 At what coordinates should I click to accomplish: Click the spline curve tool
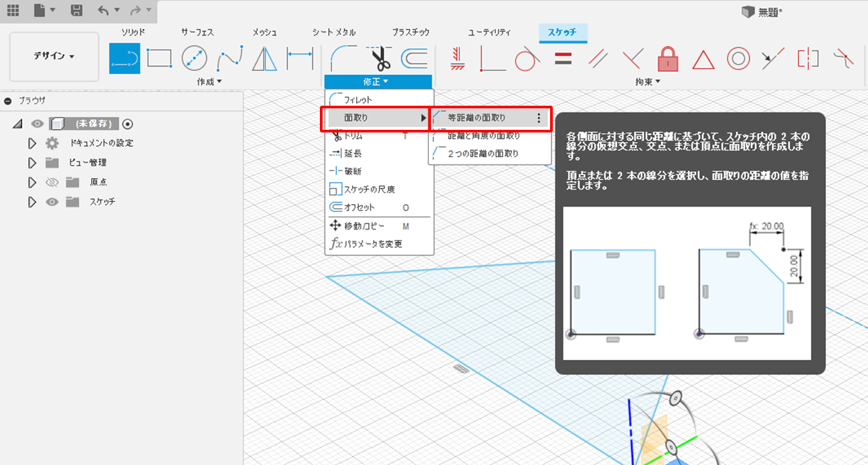[230, 58]
